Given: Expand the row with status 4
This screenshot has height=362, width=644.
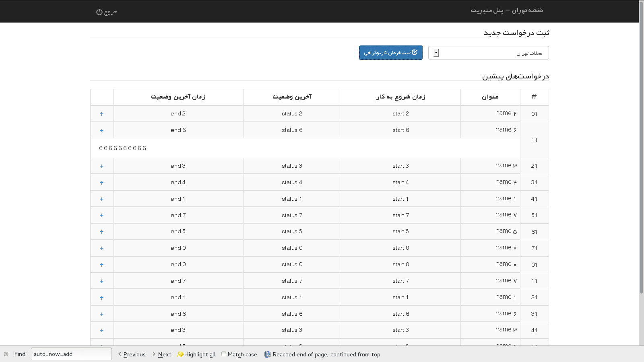Looking at the screenshot, I should [101, 183].
